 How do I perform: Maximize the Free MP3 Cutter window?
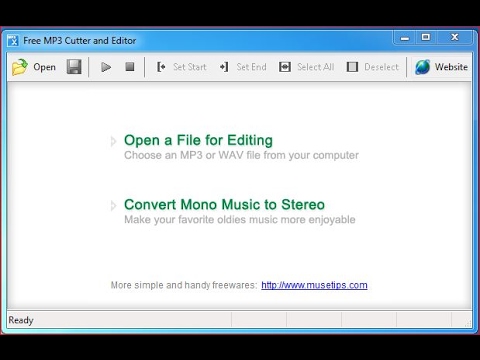tap(426, 37)
